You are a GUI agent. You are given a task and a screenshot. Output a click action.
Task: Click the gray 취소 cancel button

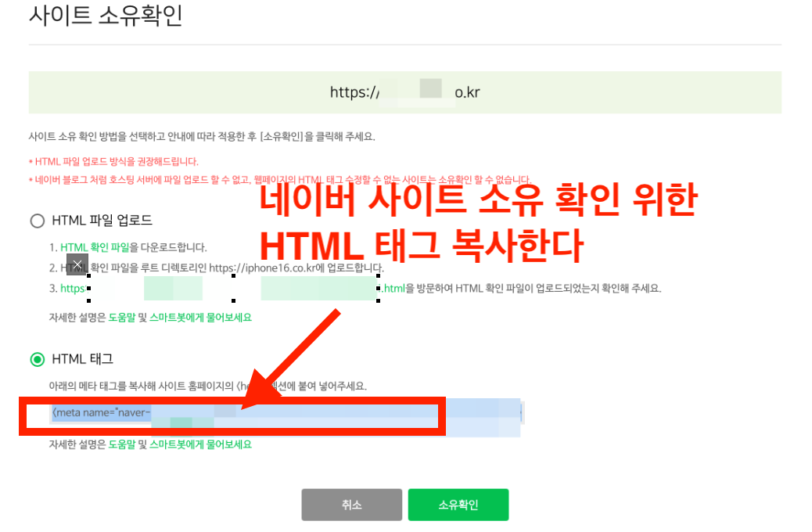click(x=351, y=505)
